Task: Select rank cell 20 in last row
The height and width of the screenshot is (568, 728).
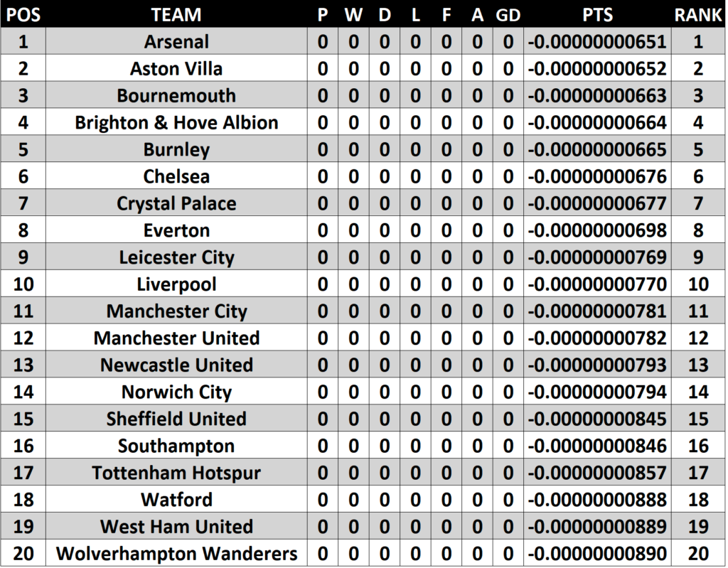Action: tap(698, 553)
